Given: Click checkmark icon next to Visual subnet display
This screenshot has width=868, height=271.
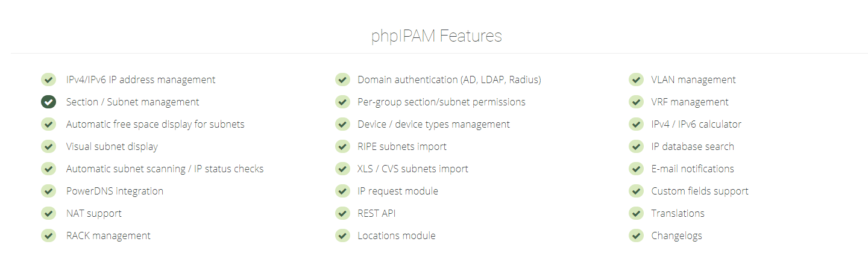Looking at the screenshot, I should (49, 146).
